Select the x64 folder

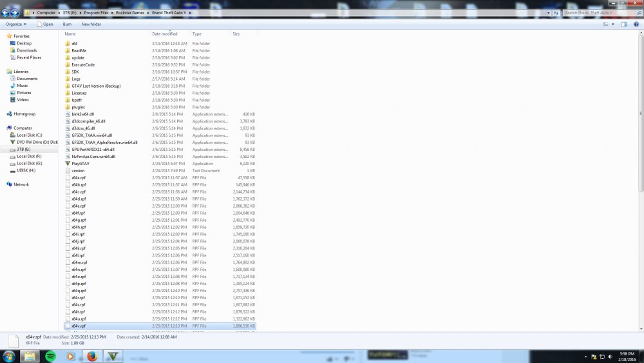74,43
